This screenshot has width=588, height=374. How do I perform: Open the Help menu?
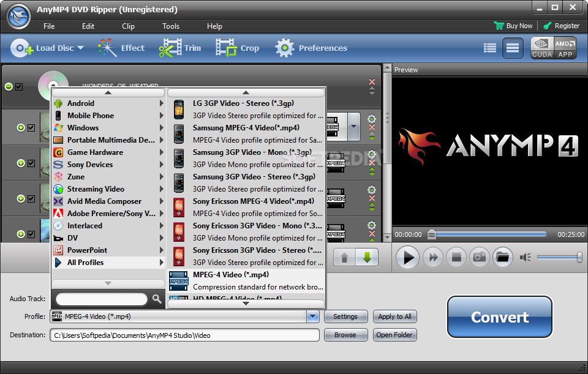(214, 26)
